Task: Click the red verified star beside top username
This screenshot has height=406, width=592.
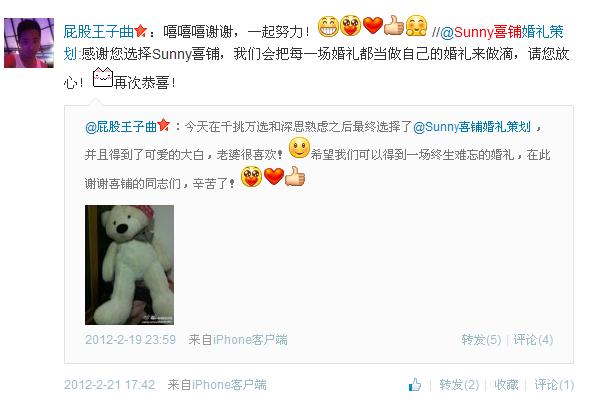Action: [x=140, y=31]
